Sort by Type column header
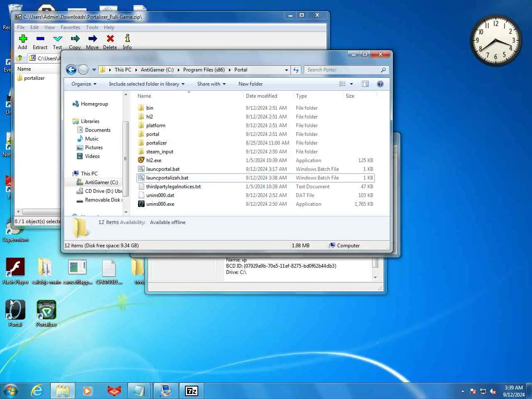This screenshot has width=532, height=399. click(318, 96)
